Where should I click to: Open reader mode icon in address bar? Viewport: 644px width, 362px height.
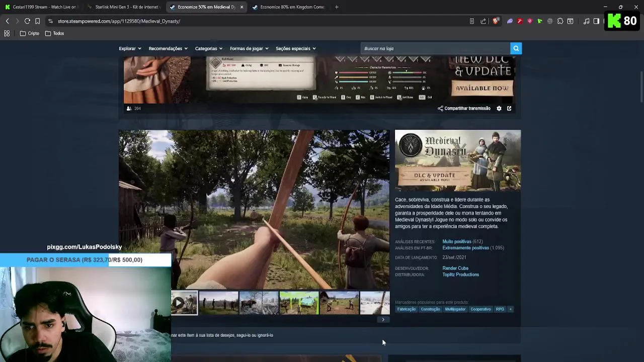pyautogui.click(x=472, y=21)
